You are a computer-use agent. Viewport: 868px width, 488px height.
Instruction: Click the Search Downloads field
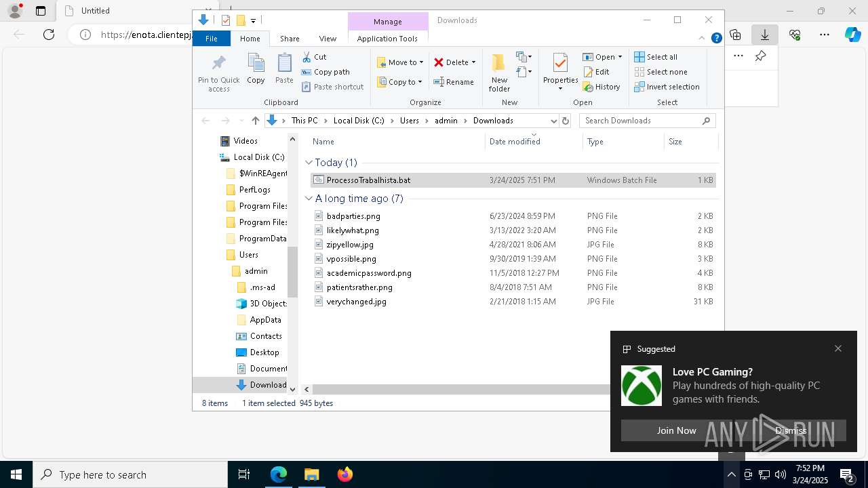tap(647, 121)
